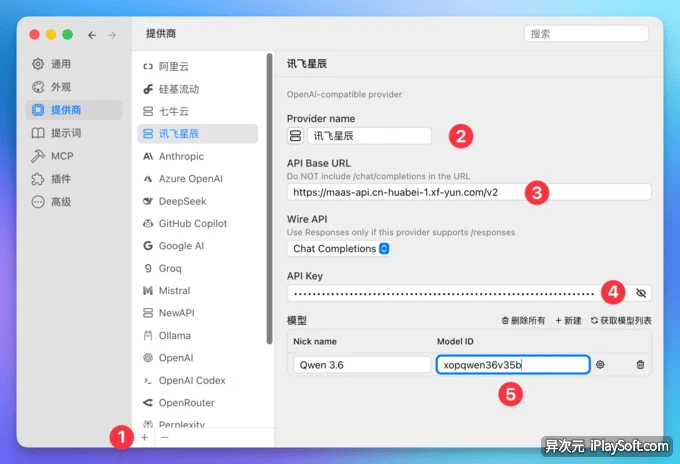Select the Mistral provider
The width and height of the screenshot is (680, 464).
point(198,291)
